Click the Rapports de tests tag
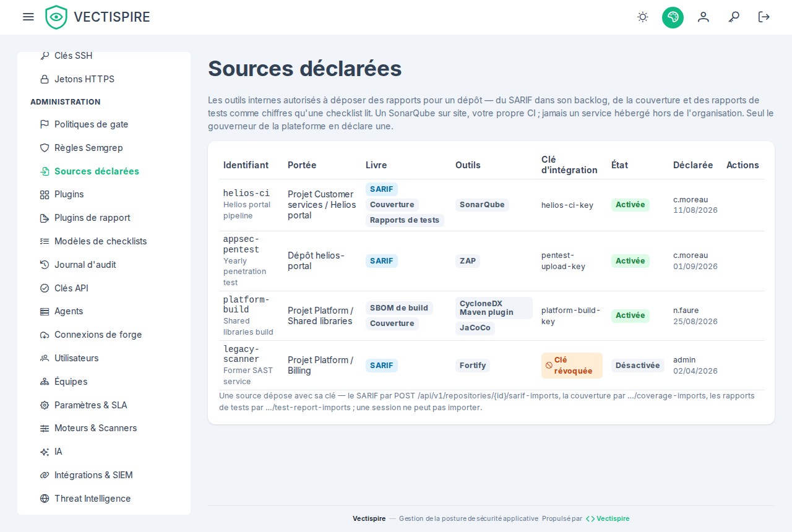Viewport: 792px width, 532px height. pyautogui.click(x=405, y=220)
